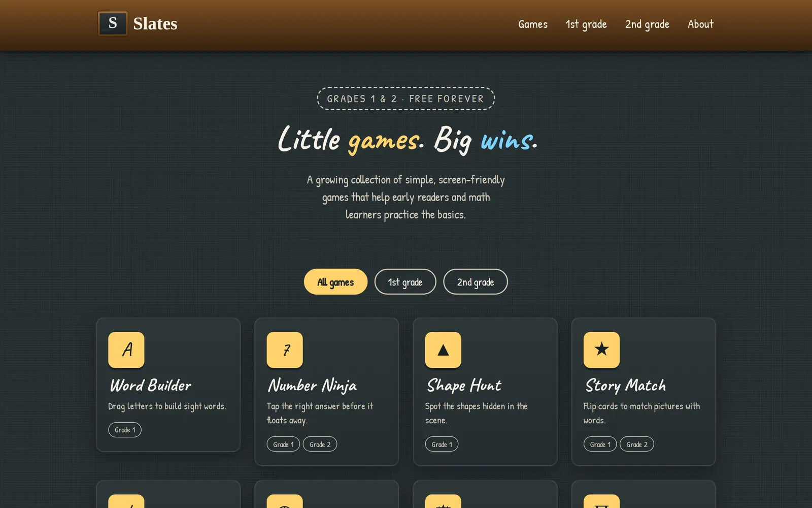812x508 pixels.
Task: Open the Word Builder letter A icon
Action: [x=126, y=350]
